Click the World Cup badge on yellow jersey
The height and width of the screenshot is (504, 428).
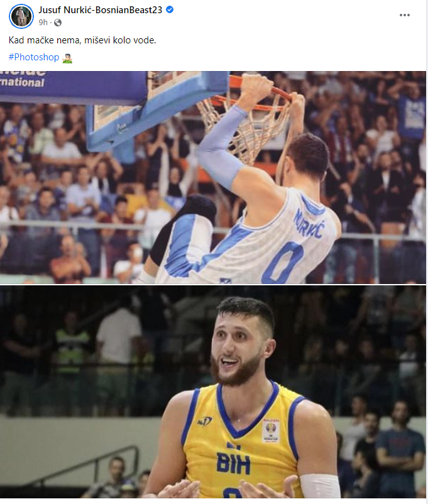[x=271, y=430]
